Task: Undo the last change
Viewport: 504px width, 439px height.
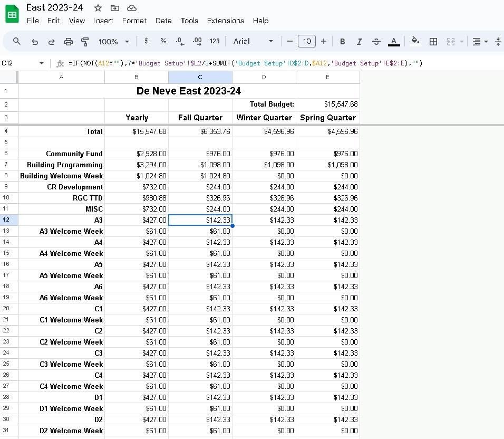Action: [35, 41]
